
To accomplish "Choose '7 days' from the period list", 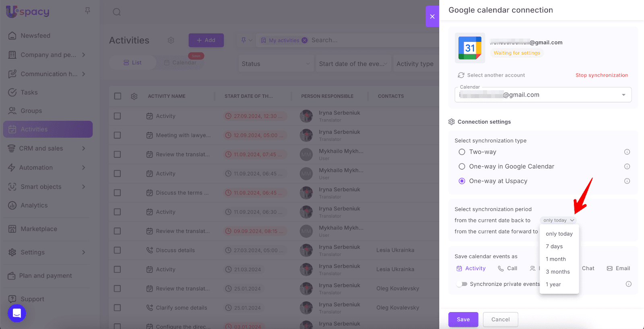I will coord(554,246).
